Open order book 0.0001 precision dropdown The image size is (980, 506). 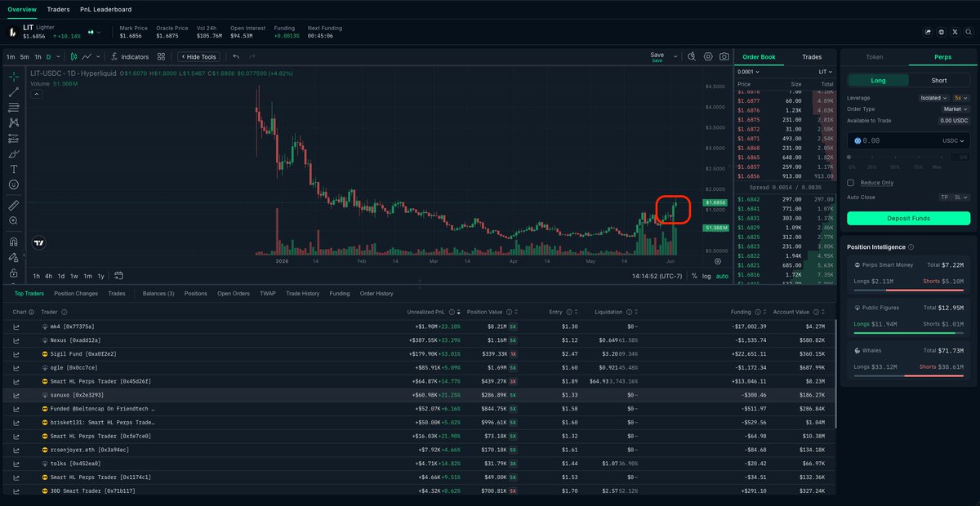[749, 72]
